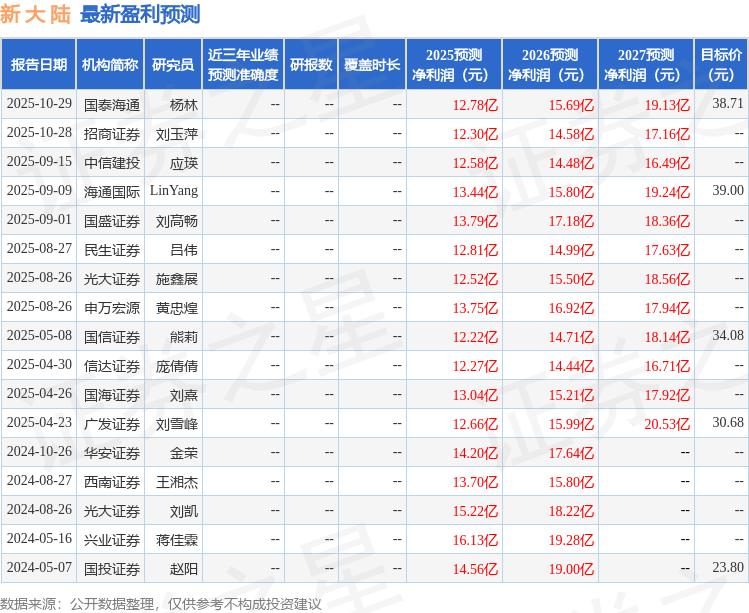The image size is (749, 613).
Task: Click the 国投证券 institution name
Action: (x=112, y=569)
